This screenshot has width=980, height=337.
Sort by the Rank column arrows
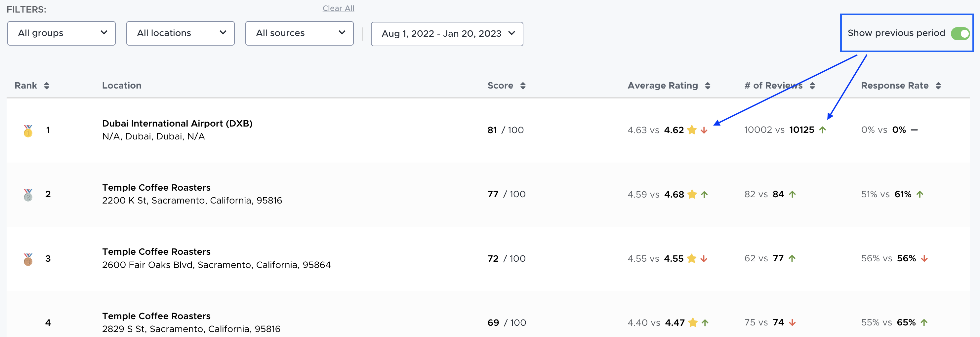coord(46,86)
